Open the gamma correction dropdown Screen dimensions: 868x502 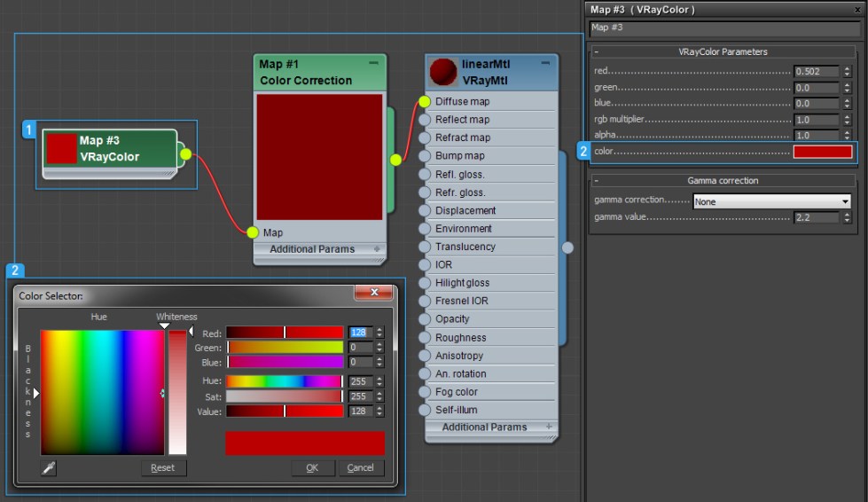(771, 201)
